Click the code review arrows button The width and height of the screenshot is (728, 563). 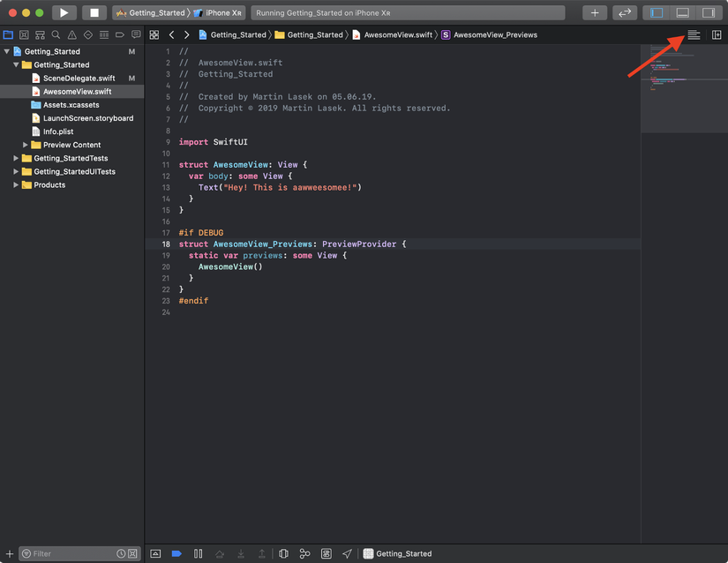point(625,13)
